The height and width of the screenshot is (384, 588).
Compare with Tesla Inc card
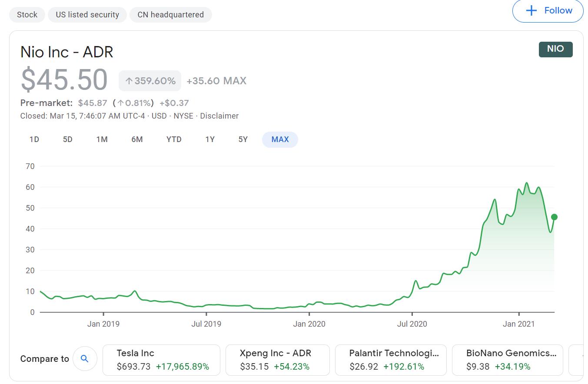coord(161,360)
